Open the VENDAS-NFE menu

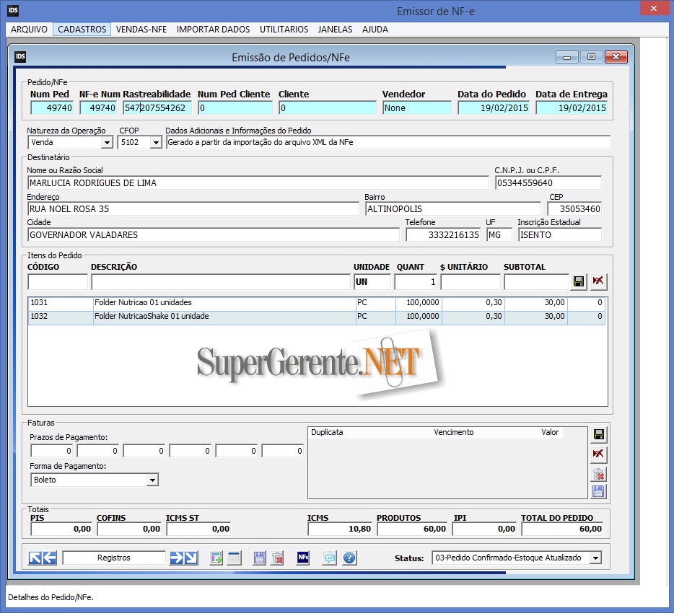[141, 29]
